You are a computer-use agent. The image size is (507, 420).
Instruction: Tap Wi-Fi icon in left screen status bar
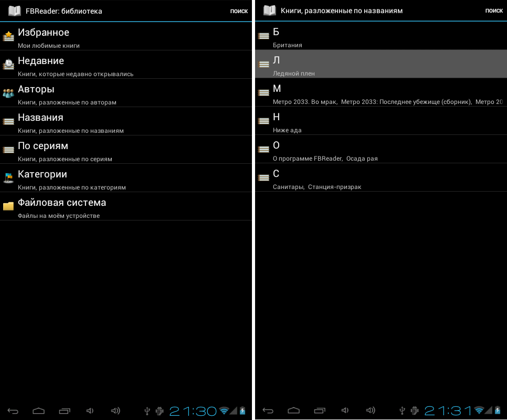click(x=224, y=411)
